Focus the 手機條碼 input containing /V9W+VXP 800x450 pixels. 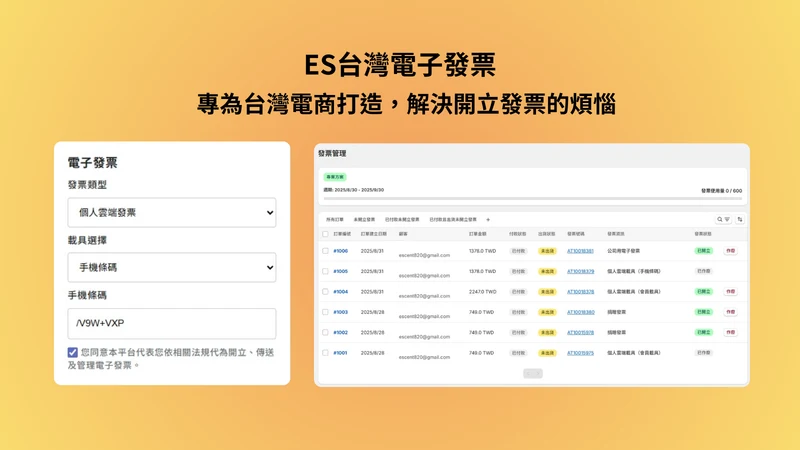coord(172,323)
